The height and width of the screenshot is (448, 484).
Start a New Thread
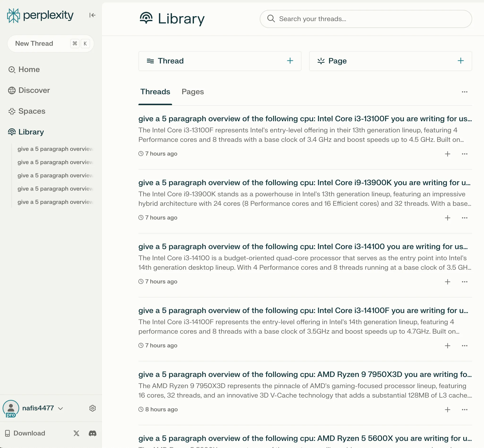pyautogui.click(x=34, y=44)
